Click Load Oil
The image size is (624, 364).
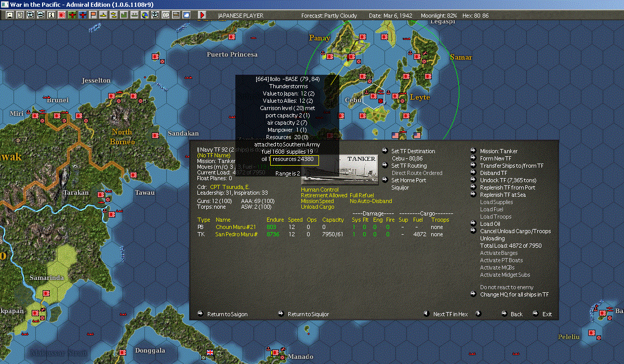click(490, 224)
